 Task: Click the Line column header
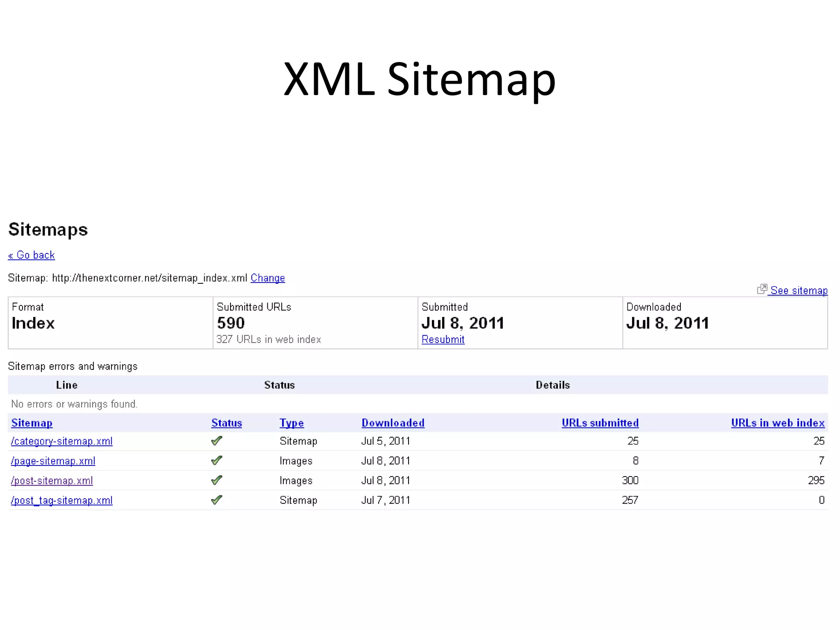[67, 385]
